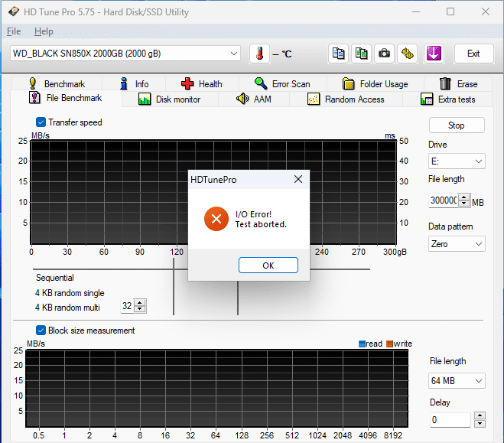Screen dimensions: 504x443
Task: Click the Stop button
Action: (457, 125)
